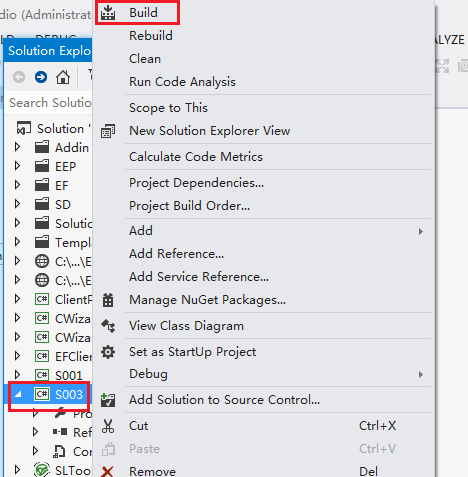Collapse the S003 project node
The height and width of the screenshot is (477, 468).
pos(18,395)
